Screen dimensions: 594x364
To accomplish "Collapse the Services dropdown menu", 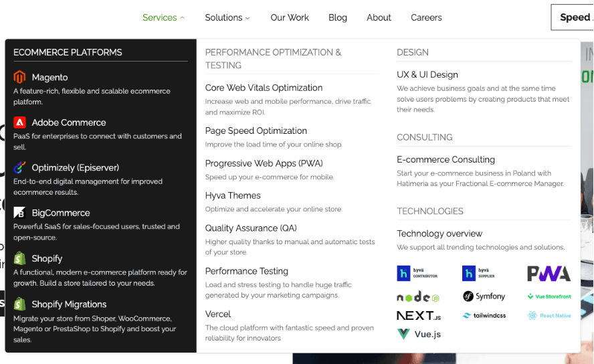I will pyautogui.click(x=163, y=17).
